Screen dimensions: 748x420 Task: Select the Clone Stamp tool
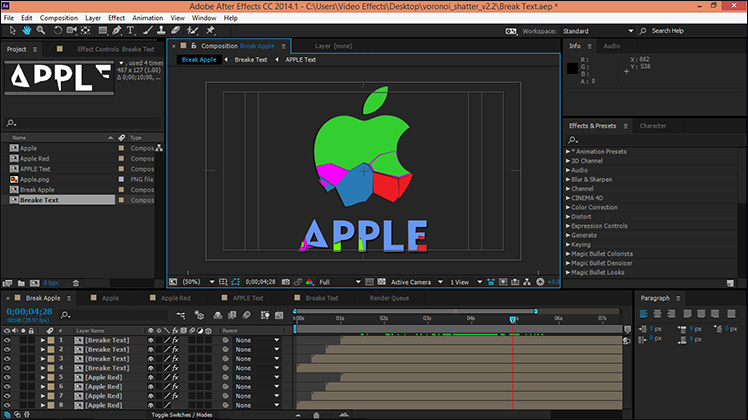pos(161,31)
